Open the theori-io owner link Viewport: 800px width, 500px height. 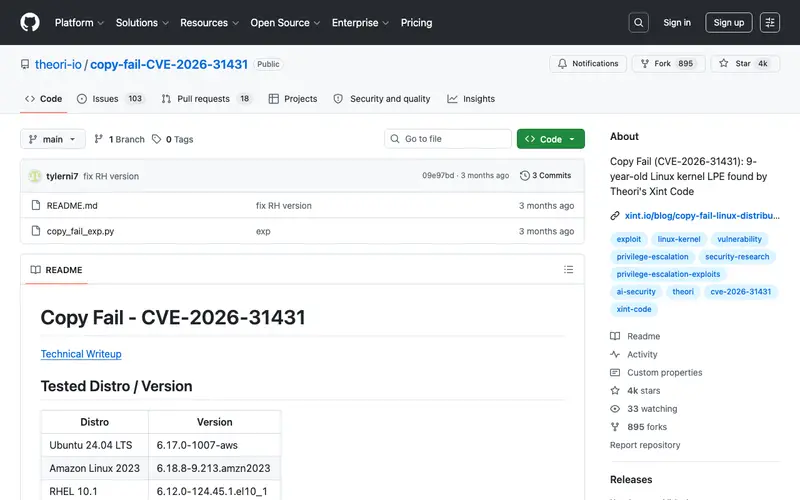(58, 64)
